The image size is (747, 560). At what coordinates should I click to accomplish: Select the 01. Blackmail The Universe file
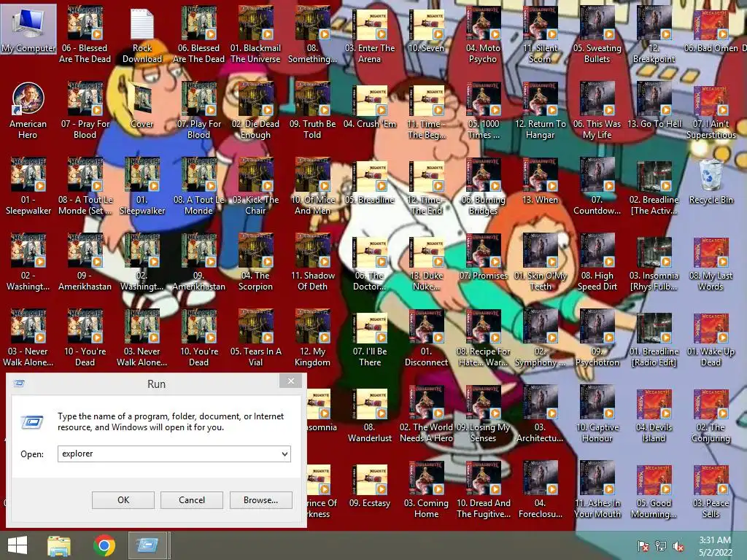pyautogui.click(x=256, y=35)
